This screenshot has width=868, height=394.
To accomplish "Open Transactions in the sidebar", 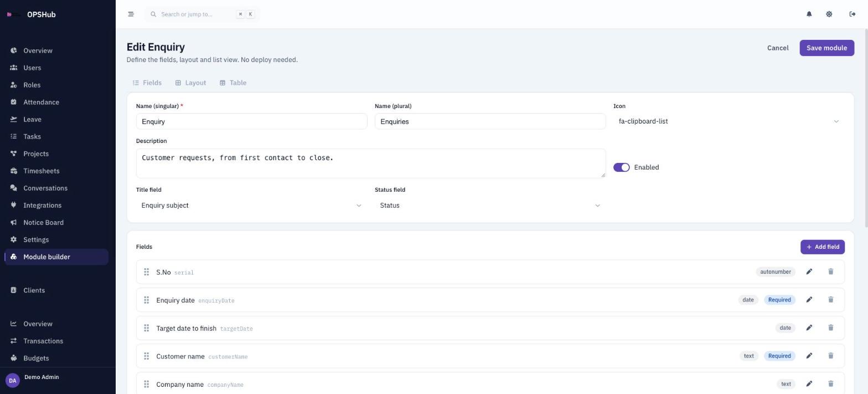I will coord(56,341).
